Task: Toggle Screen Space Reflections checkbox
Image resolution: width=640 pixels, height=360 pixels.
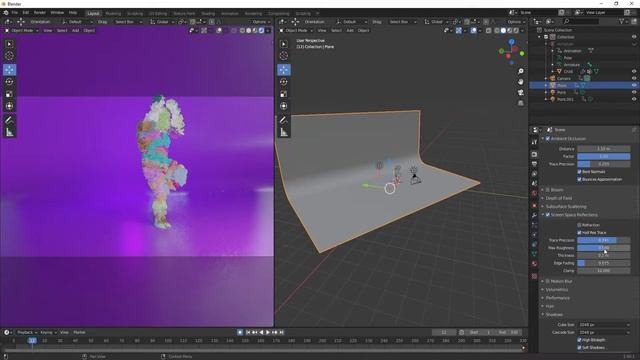Action: [x=548, y=215]
